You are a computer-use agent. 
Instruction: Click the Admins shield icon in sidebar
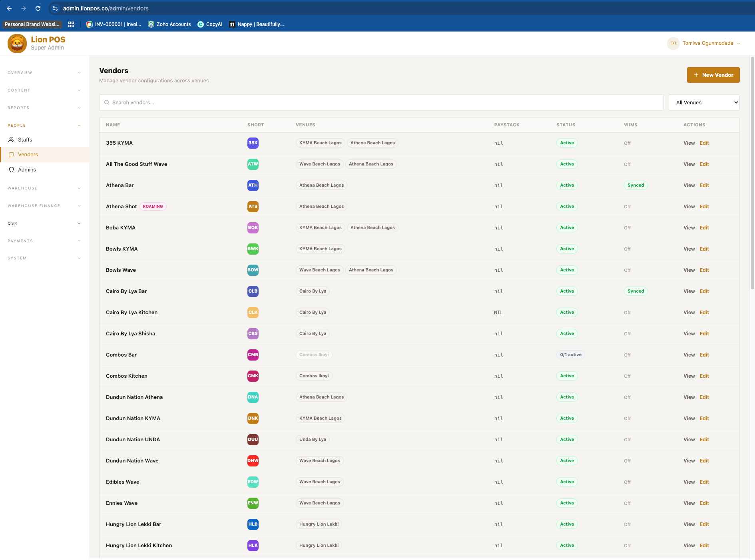tap(12, 170)
